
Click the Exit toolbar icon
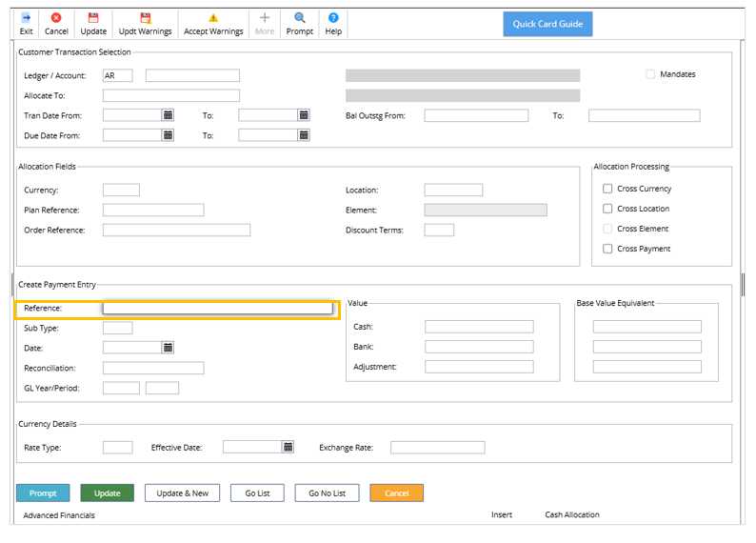(x=26, y=18)
